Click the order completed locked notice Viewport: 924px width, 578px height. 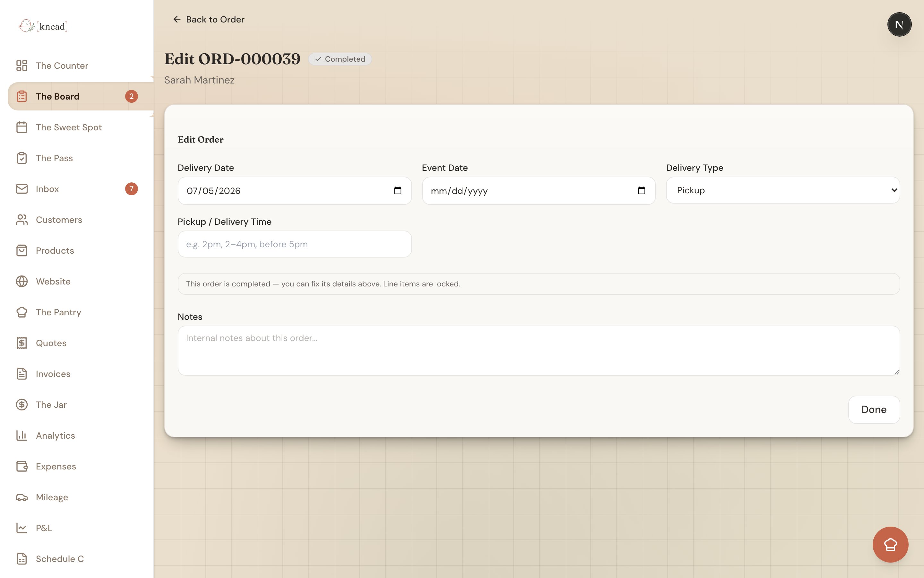coord(538,284)
